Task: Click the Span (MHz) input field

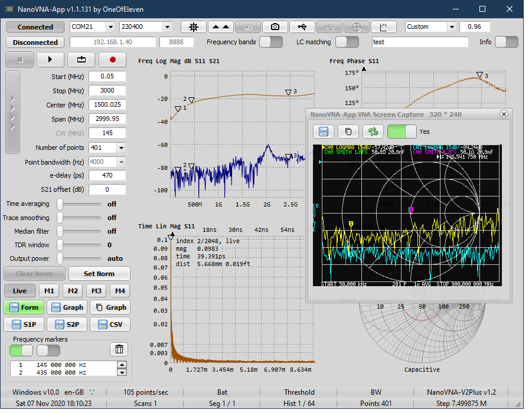Action: pos(109,120)
